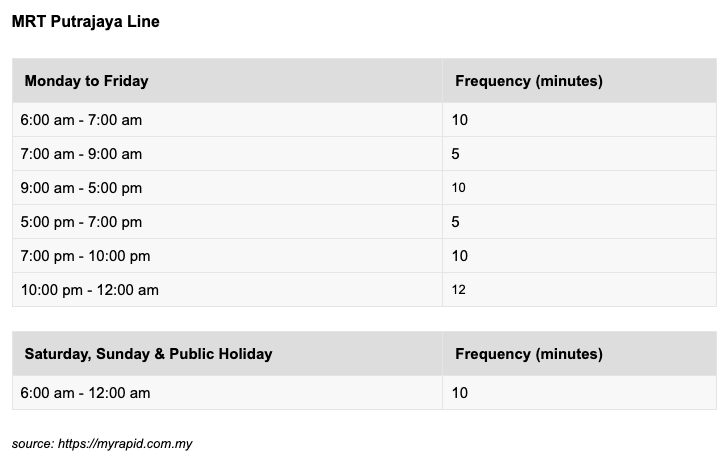Select the Monday to Friday header cell
The width and height of the screenshot is (727, 467).
(x=227, y=81)
